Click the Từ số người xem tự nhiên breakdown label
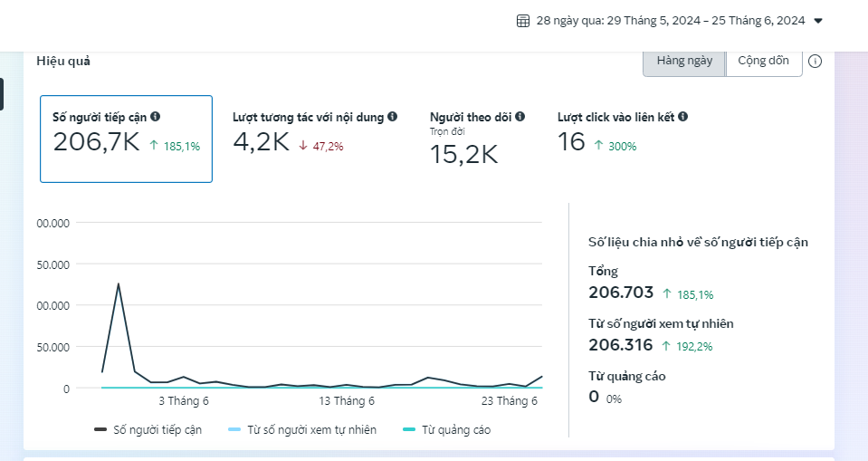Viewport: 868px width, 461px height. [x=661, y=323]
